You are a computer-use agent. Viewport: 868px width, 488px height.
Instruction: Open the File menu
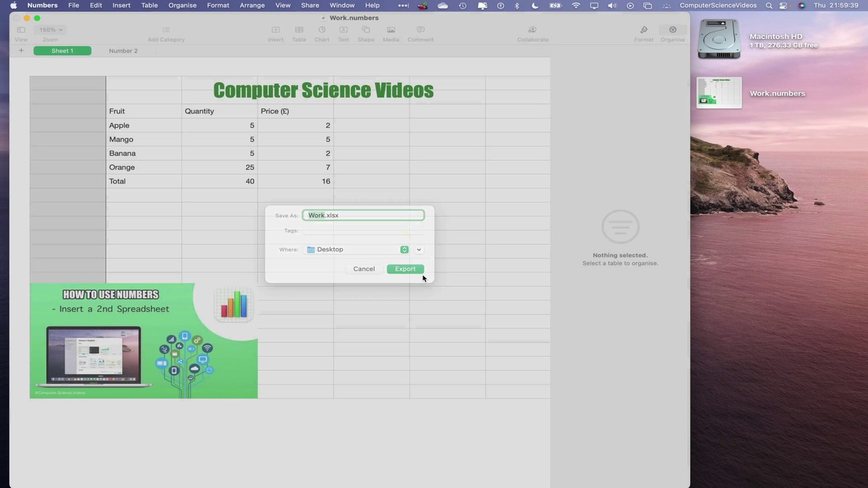(73, 5)
